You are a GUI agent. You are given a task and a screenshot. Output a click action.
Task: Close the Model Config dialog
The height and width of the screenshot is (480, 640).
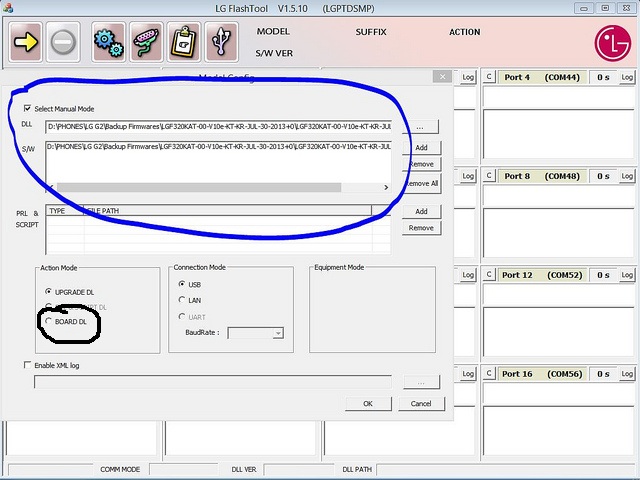(442, 76)
